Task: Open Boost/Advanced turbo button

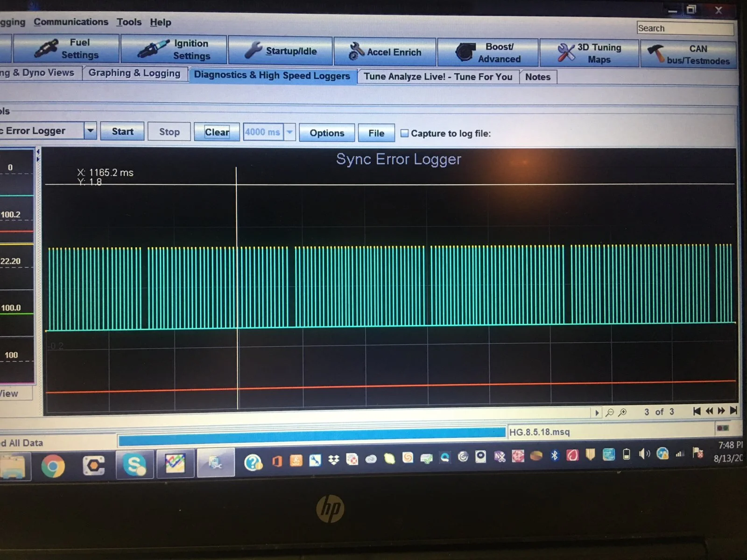Action: 488,53
